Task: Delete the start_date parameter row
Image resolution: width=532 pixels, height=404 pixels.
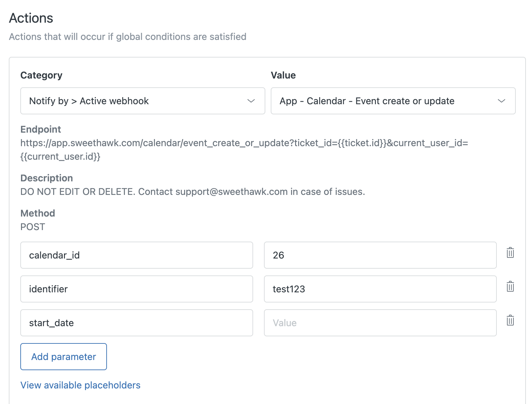Action: coord(510,320)
